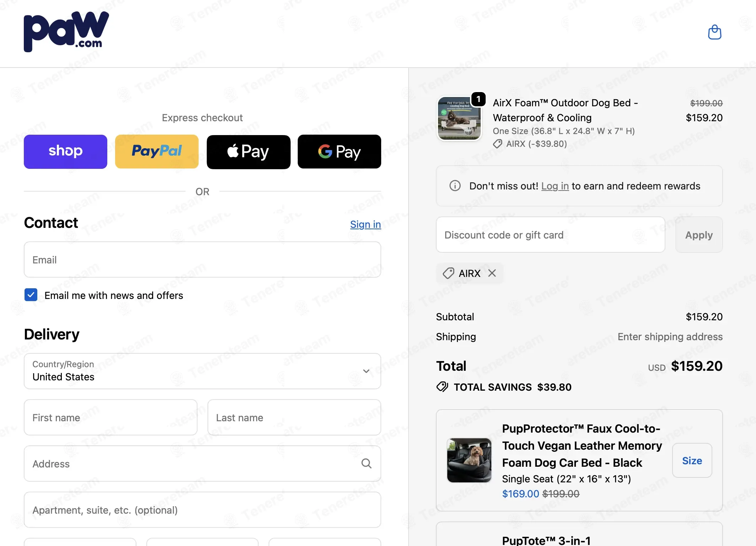Click the rewards info circle icon

[455, 186]
